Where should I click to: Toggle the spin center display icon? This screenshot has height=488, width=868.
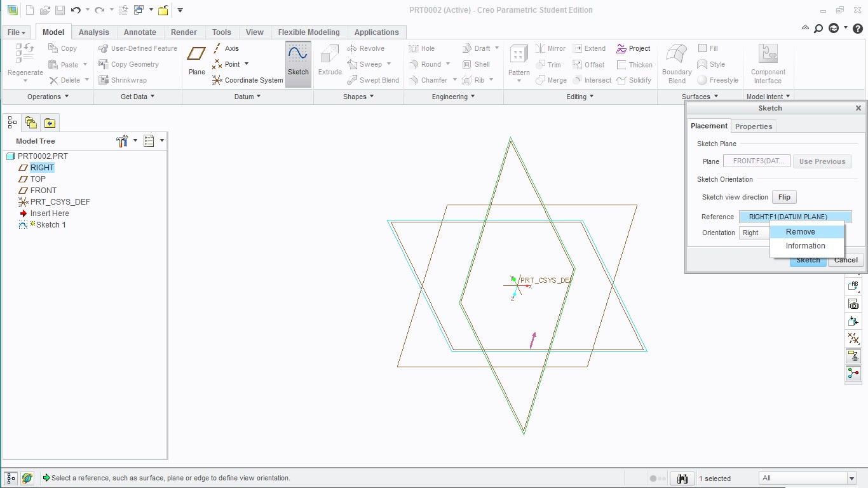pos(853,374)
